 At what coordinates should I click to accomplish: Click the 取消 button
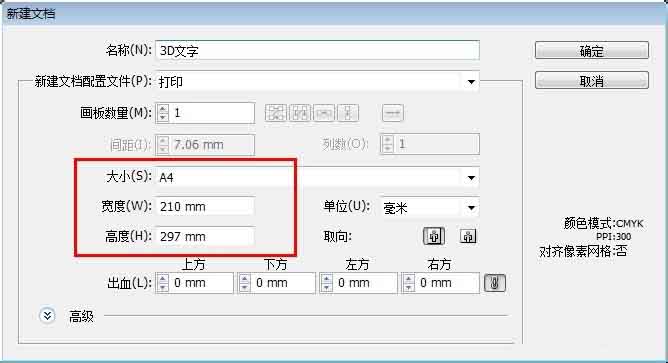(x=592, y=80)
